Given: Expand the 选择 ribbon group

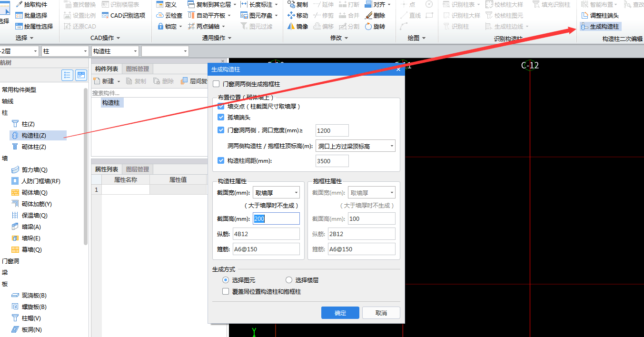Looking at the screenshot, I should [x=24, y=38].
